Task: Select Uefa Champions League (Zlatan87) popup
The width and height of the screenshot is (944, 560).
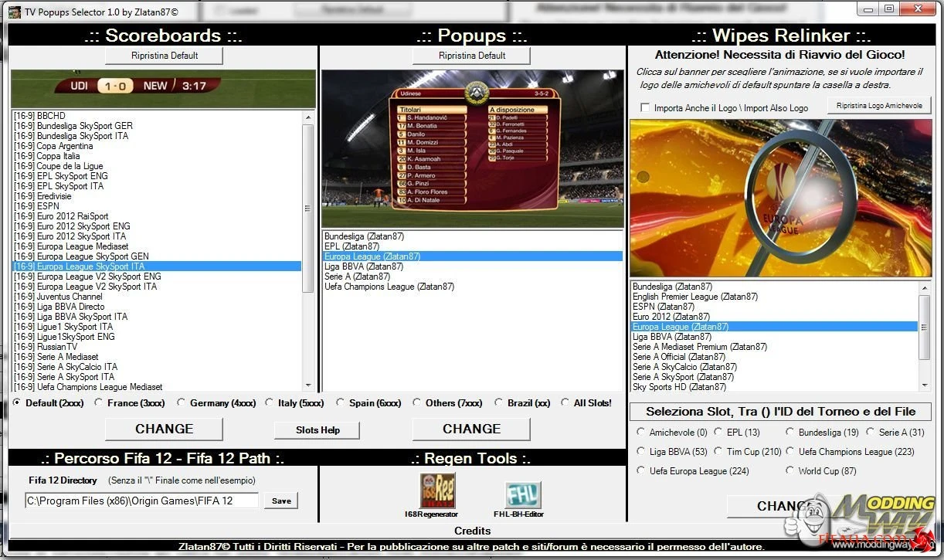Action: point(473,287)
